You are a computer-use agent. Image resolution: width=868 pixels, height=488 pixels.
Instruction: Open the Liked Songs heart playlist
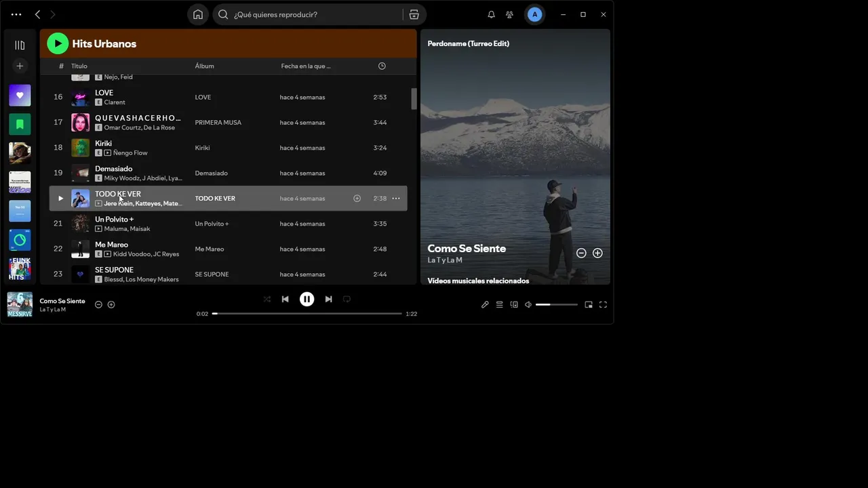pyautogui.click(x=20, y=96)
